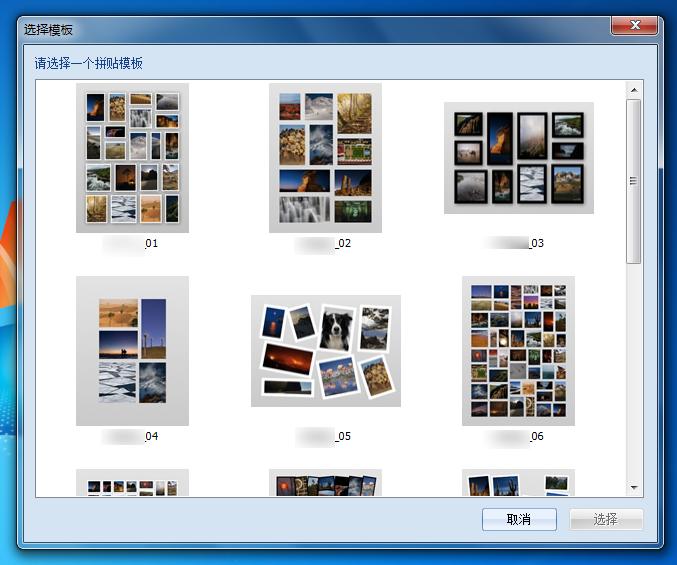
Task: Pick the five-photo template 04
Action: coord(132,351)
